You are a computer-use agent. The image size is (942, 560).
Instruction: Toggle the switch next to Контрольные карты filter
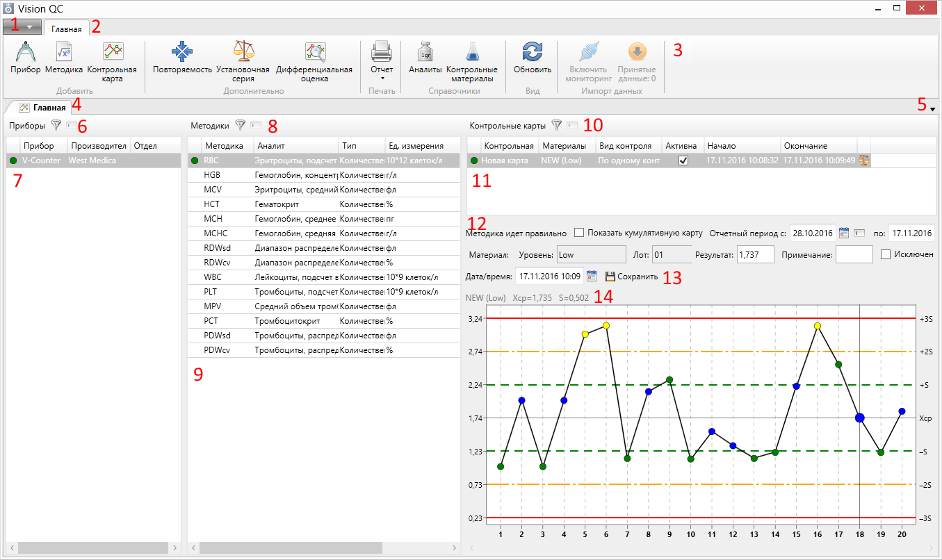572,126
